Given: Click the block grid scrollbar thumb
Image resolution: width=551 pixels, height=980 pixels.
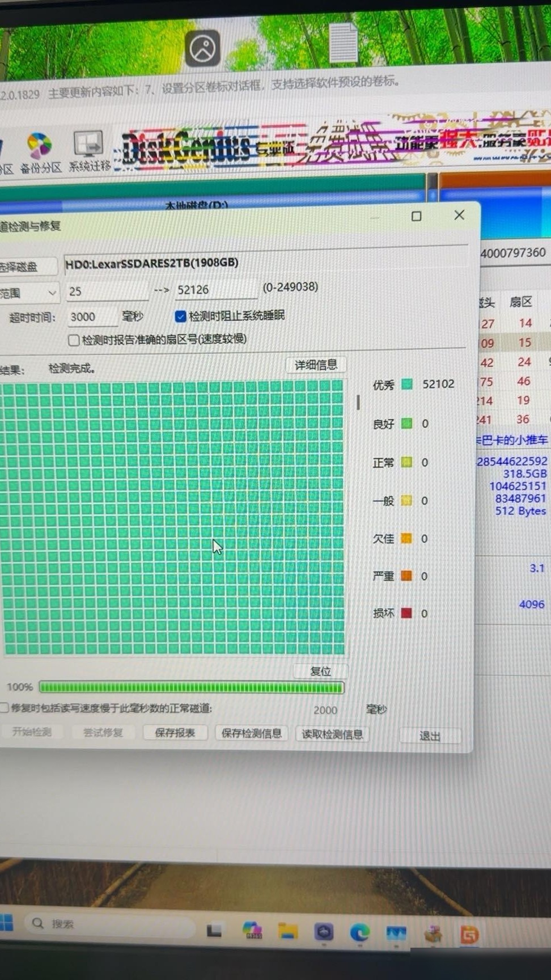Looking at the screenshot, I should pyautogui.click(x=358, y=402).
